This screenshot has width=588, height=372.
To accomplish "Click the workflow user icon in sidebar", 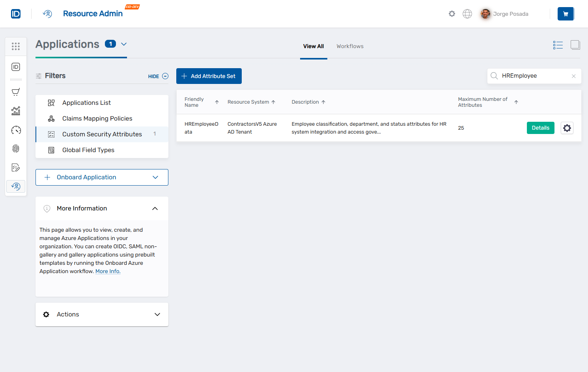I will [16, 186].
